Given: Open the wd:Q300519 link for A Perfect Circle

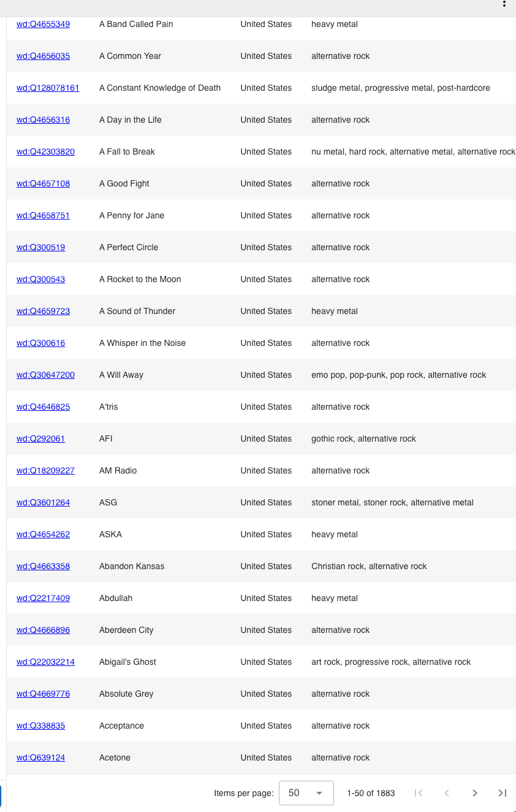Looking at the screenshot, I should coord(40,247).
